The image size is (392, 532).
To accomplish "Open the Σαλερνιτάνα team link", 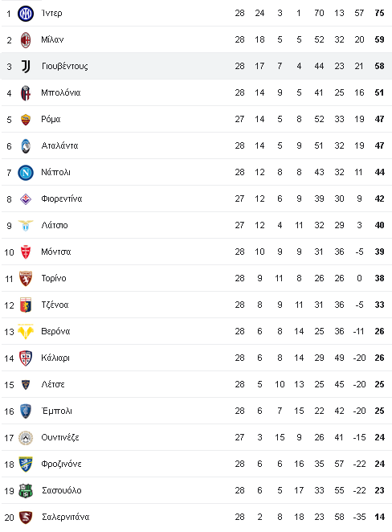I will [x=65, y=517].
